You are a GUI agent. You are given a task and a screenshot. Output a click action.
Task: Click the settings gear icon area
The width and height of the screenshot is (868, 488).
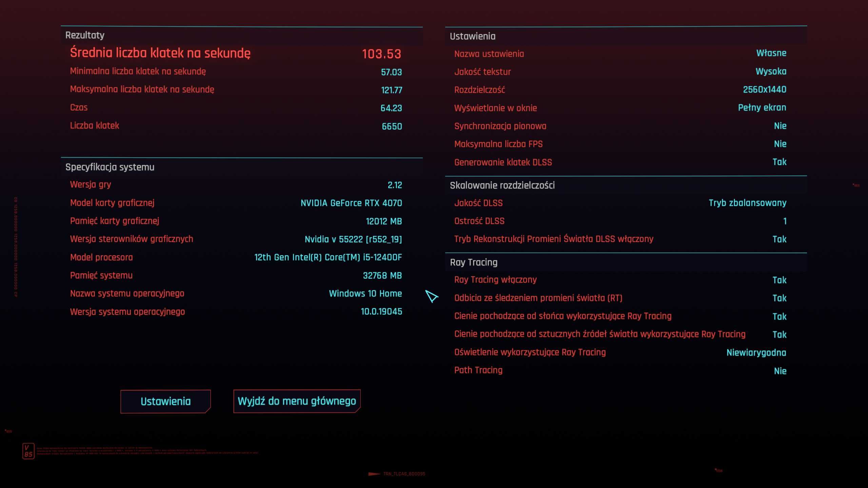coord(166,401)
